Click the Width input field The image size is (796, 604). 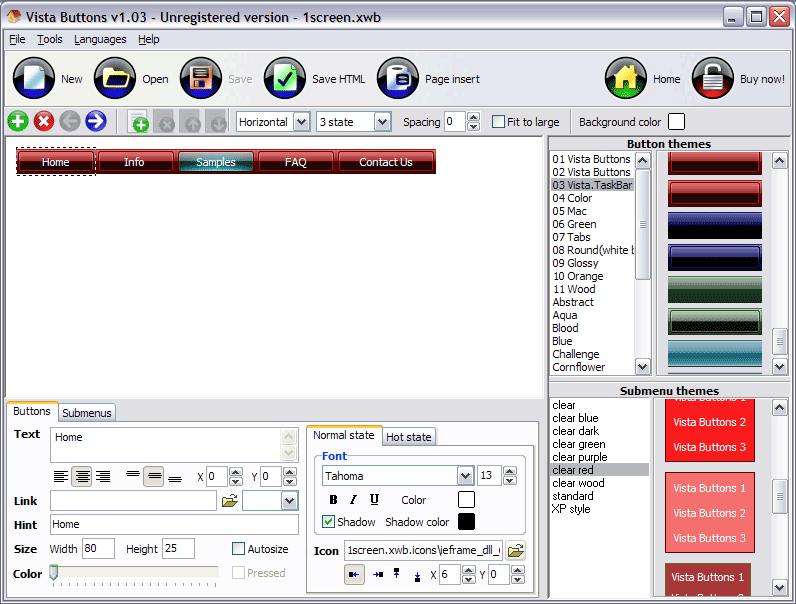(x=98, y=549)
